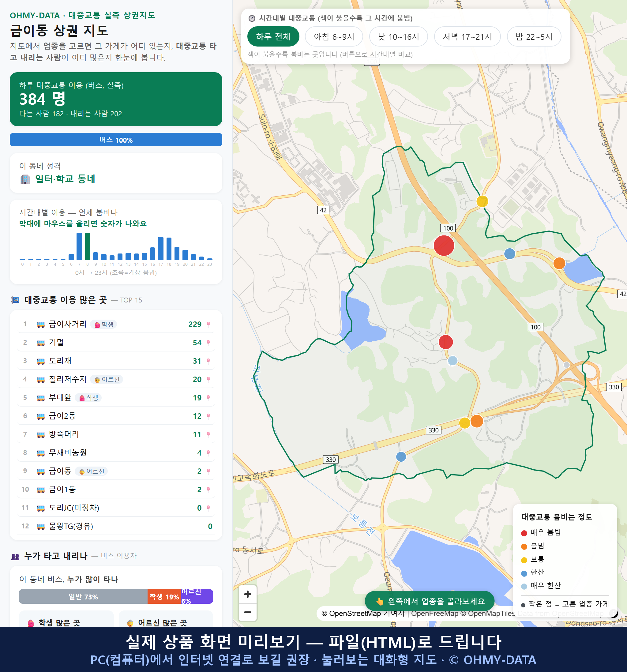
Task: Click the 384 명 daily ridership card
Action: click(116, 99)
